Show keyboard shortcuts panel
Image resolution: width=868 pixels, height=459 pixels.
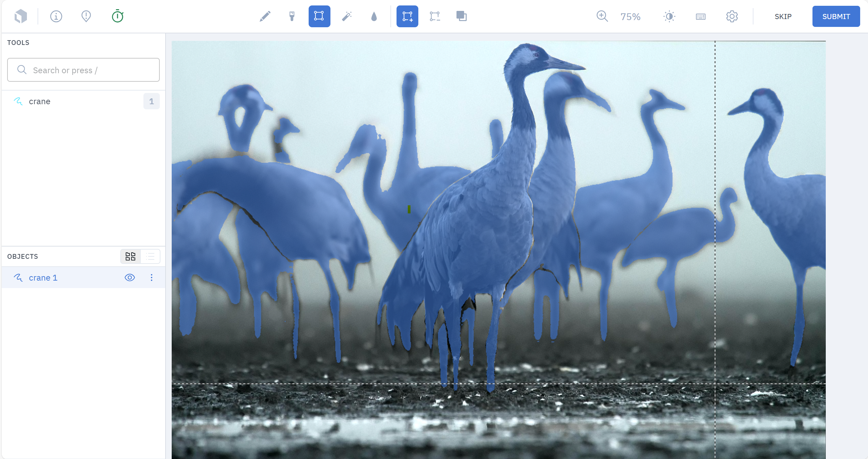click(701, 16)
